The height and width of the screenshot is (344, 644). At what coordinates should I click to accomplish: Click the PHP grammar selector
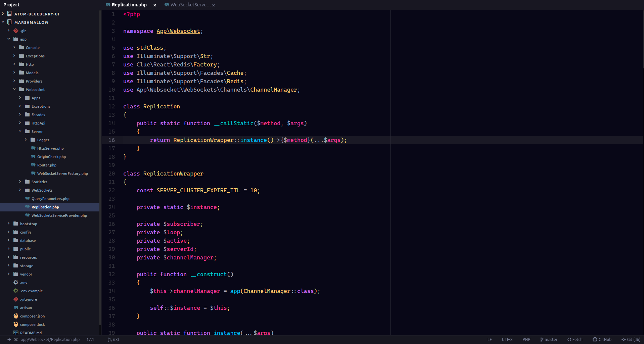(x=526, y=340)
